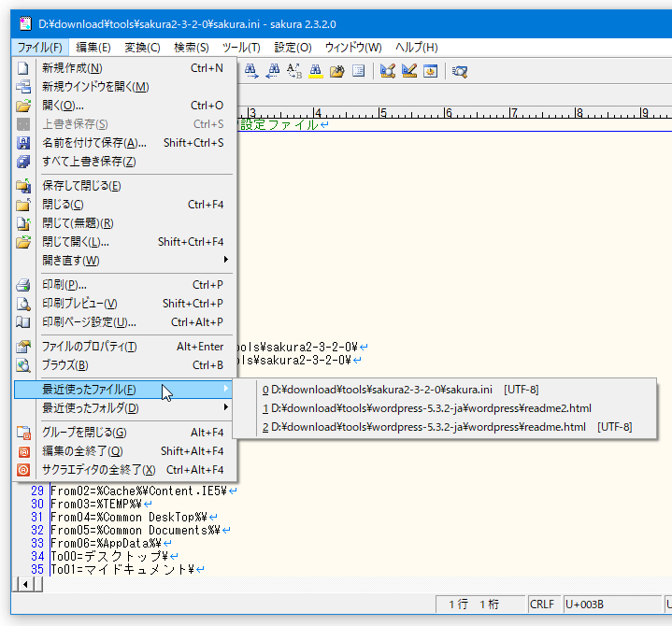
Task: Click the left arrow of horizontal scrollbar
Action: (x=25, y=585)
